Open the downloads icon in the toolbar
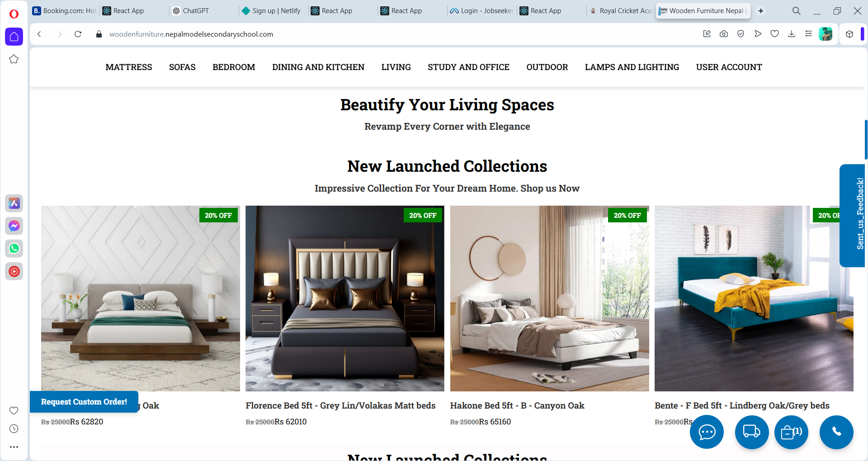 [792, 34]
